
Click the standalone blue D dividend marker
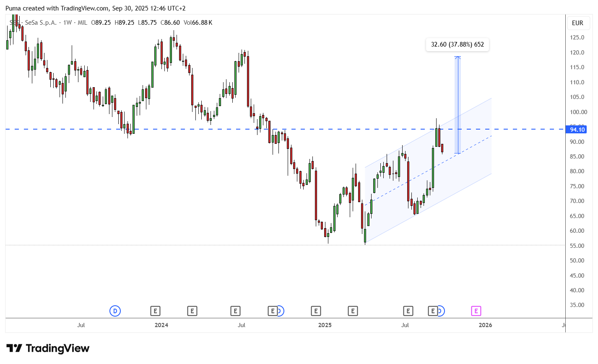click(x=115, y=311)
